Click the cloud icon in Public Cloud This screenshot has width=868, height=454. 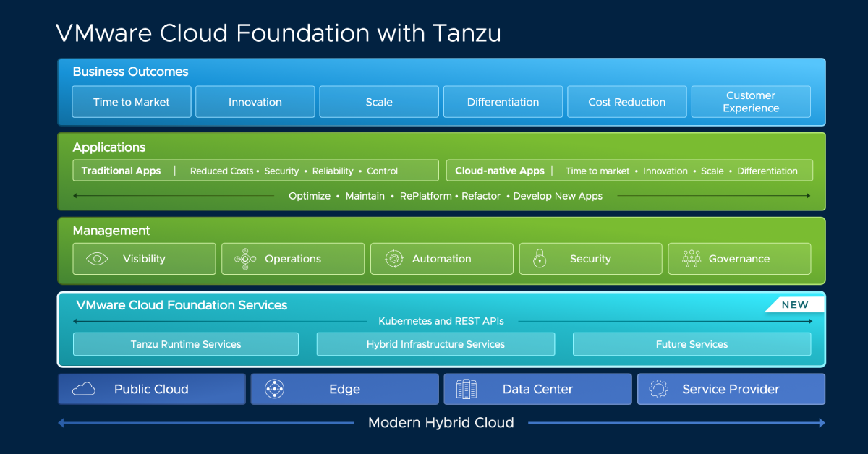pyautogui.click(x=84, y=389)
